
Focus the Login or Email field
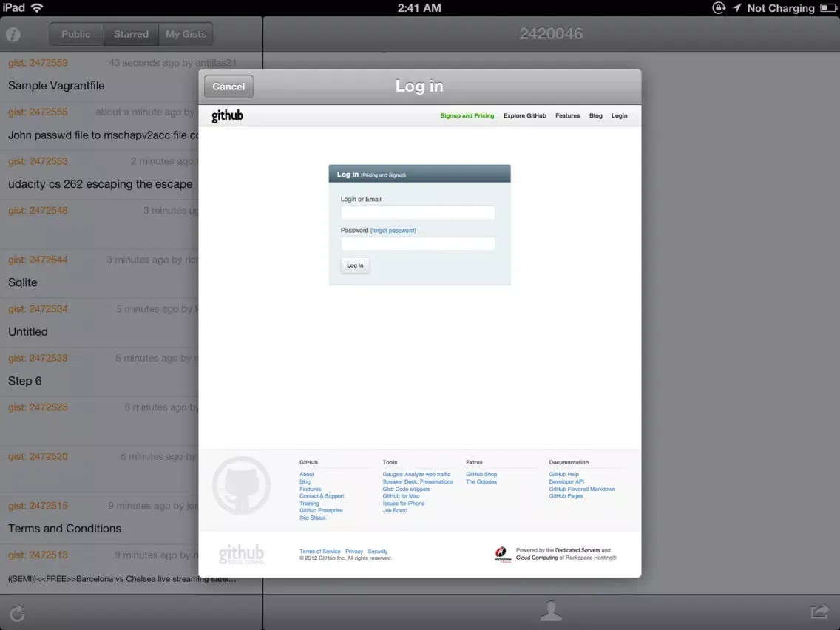[x=418, y=213]
